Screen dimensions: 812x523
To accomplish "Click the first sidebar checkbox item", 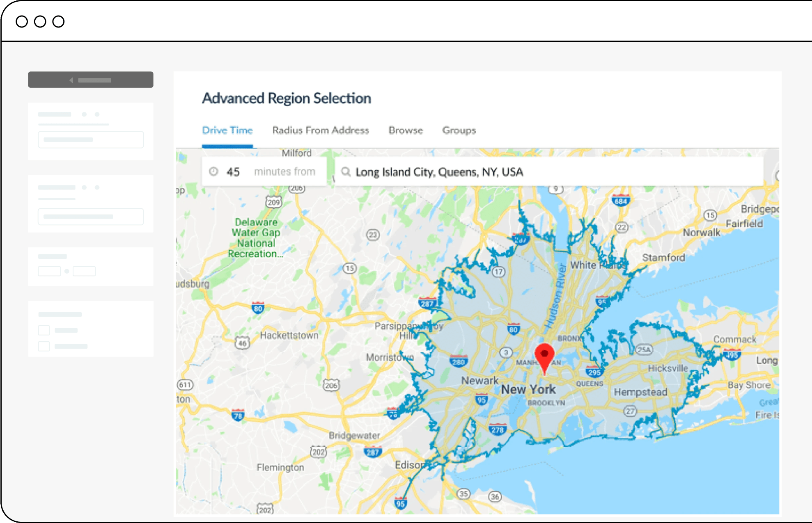I will (44, 330).
